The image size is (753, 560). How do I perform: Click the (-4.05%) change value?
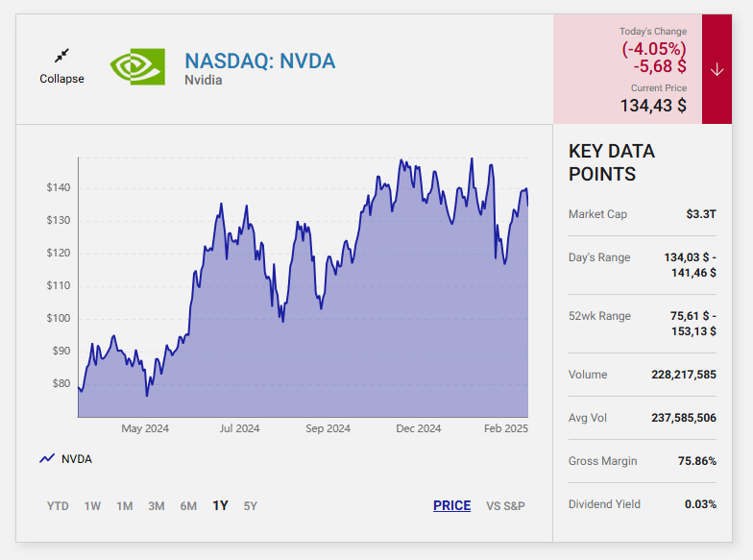[x=653, y=48]
